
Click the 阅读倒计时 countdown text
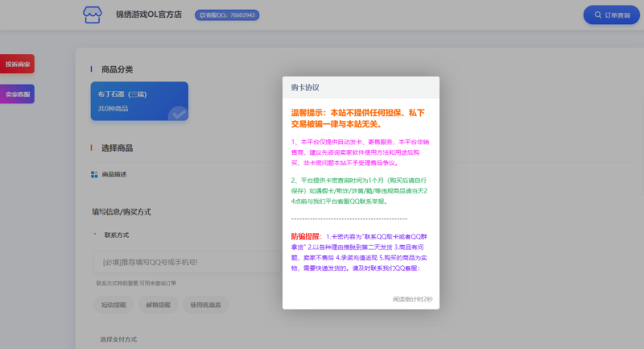pos(412,299)
